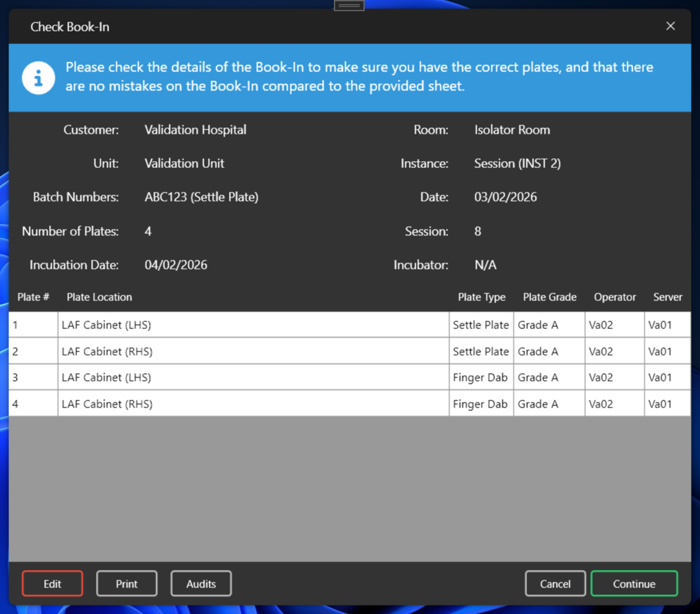Click Grade A cell in row 4

pyautogui.click(x=538, y=404)
